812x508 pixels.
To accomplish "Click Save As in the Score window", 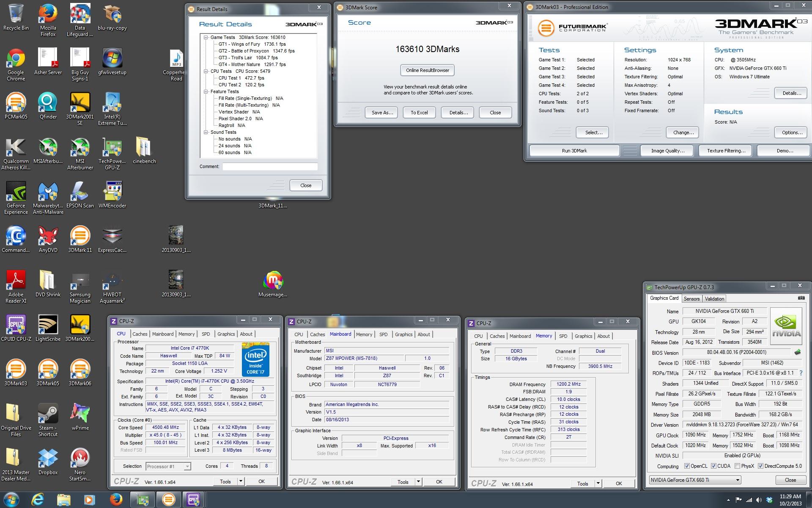I will pyautogui.click(x=382, y=113).
